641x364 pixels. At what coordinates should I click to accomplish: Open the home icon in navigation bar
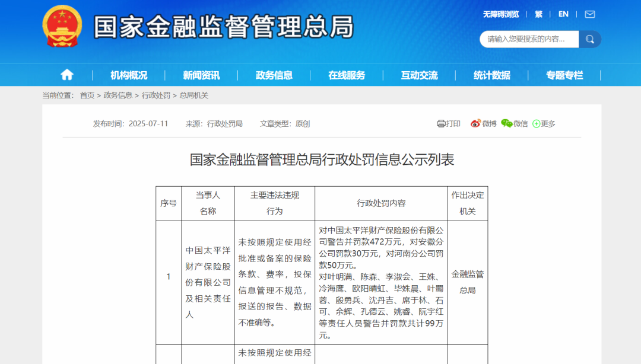click(66, 75)
